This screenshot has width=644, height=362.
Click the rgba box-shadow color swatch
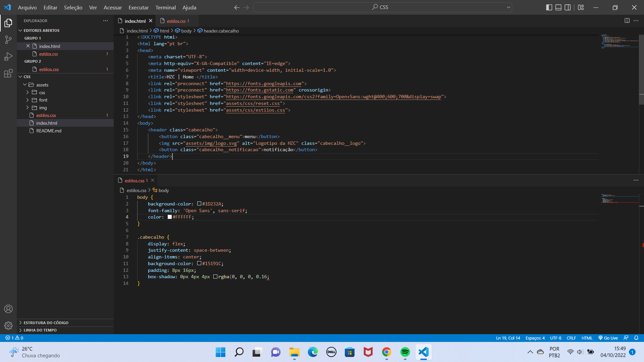tap(215, 277)
